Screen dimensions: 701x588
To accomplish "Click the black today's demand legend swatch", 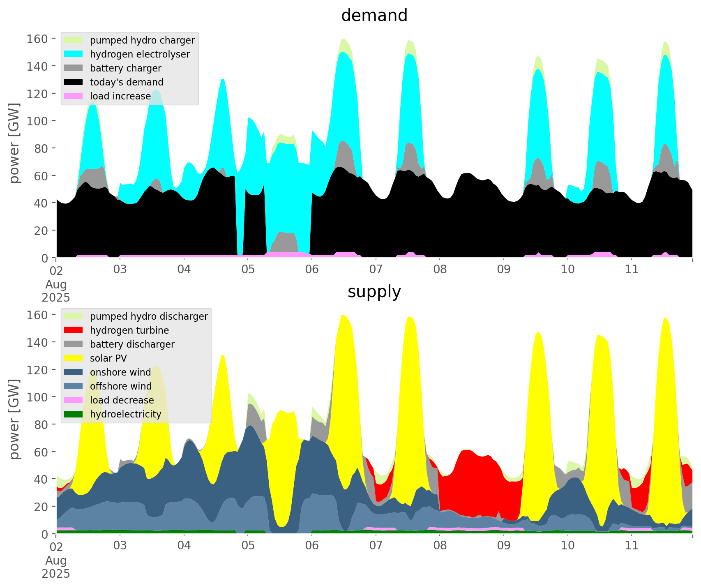I will tap(74, 82).
